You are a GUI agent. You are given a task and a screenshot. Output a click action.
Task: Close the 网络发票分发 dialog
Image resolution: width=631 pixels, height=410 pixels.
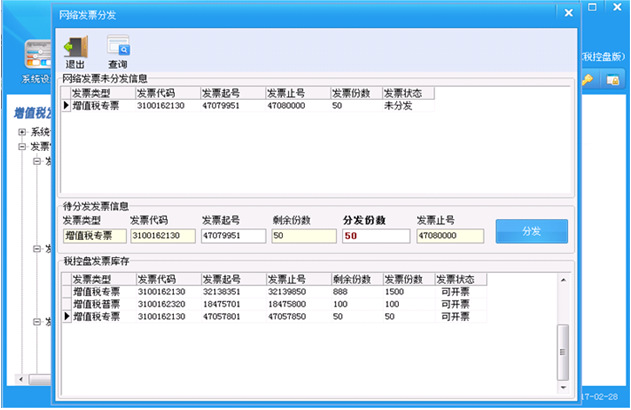click(x=568, y=14)
